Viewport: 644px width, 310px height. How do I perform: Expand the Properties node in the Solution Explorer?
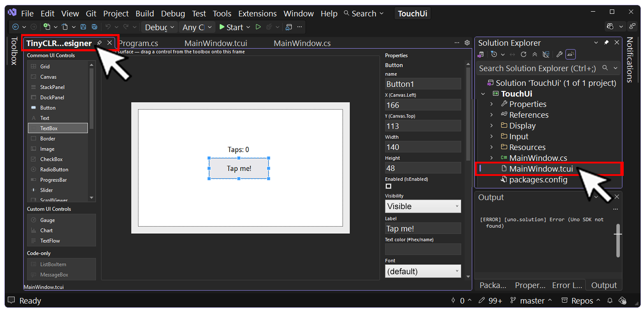coord(491,104)
